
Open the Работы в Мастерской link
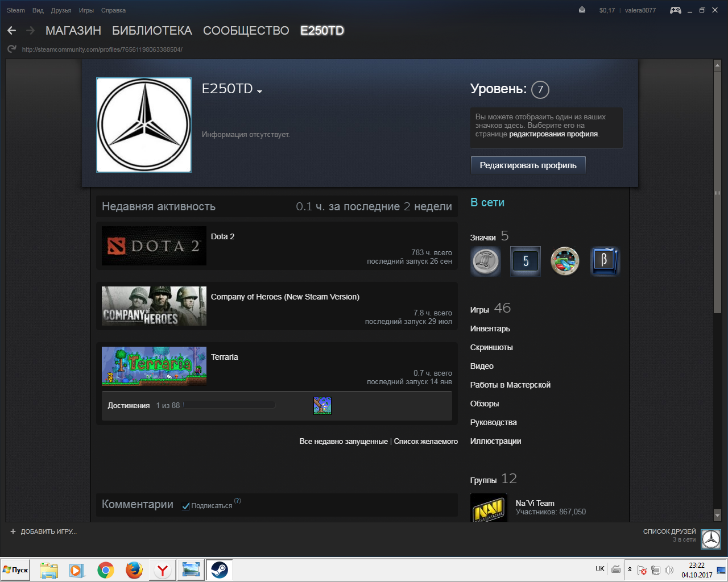510,385
